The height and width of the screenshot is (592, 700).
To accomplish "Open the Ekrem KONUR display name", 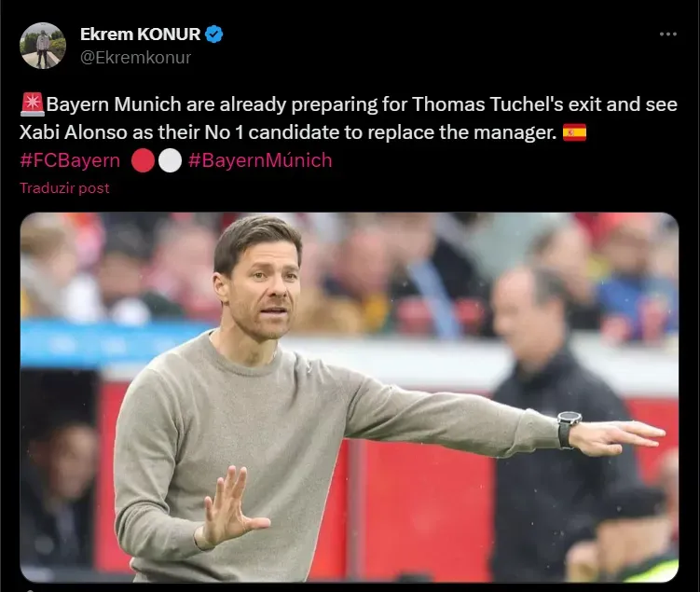I will (x=140, y=34).
